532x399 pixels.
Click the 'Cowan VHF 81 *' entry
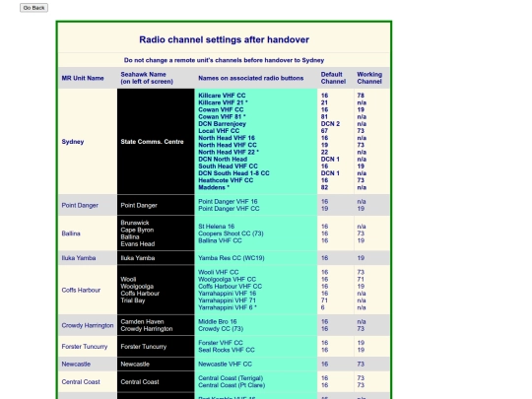click(x=222, y=116)
